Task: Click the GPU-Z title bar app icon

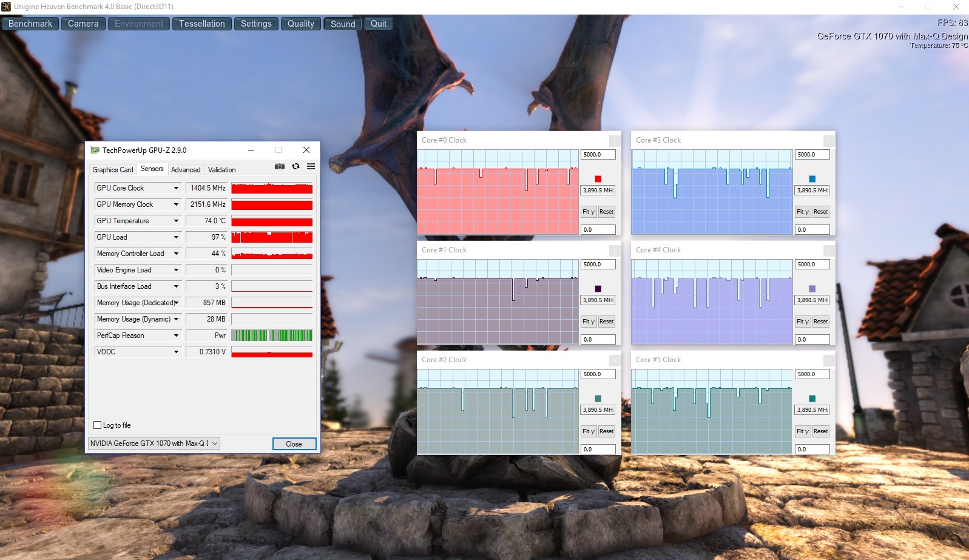Action: [95, 150]
